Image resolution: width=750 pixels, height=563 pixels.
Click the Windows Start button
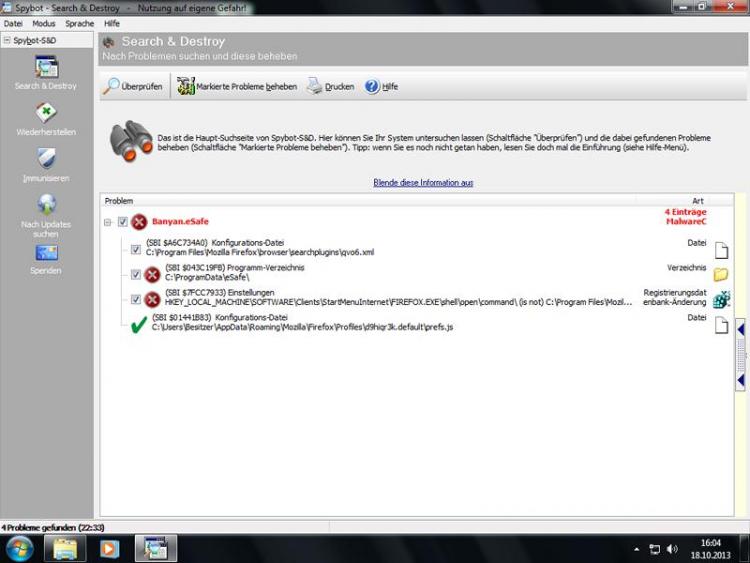coord(20,548)
